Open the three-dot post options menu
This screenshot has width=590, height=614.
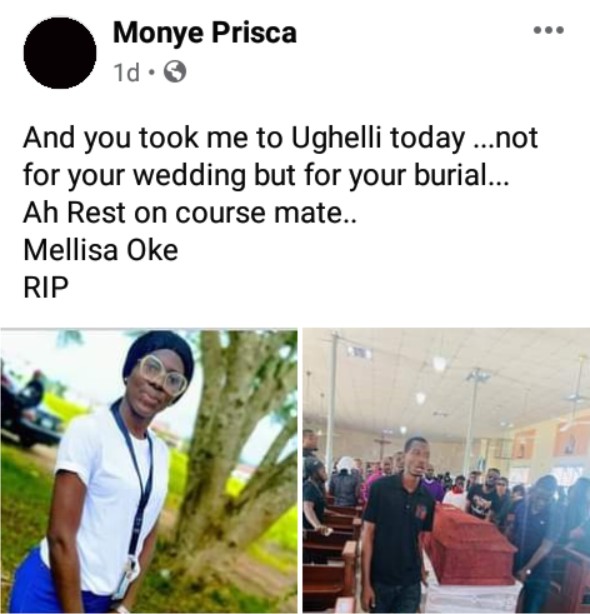click(x=549, y=30)
